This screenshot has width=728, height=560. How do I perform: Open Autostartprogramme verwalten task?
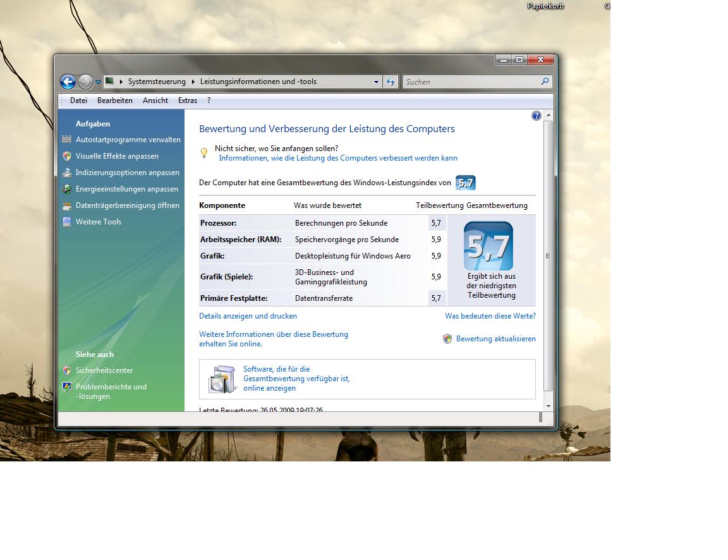point(128,140)
